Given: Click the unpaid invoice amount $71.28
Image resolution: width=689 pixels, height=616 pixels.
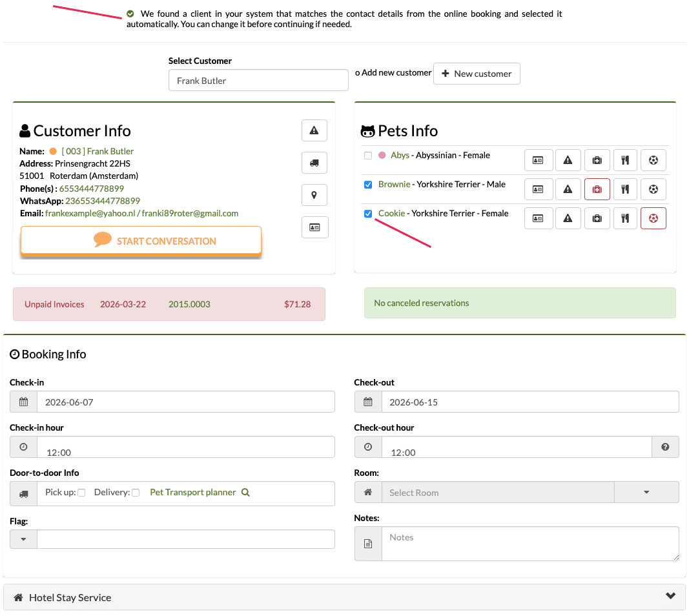Looking at the screenshot, I should click(x=298, y=304).
